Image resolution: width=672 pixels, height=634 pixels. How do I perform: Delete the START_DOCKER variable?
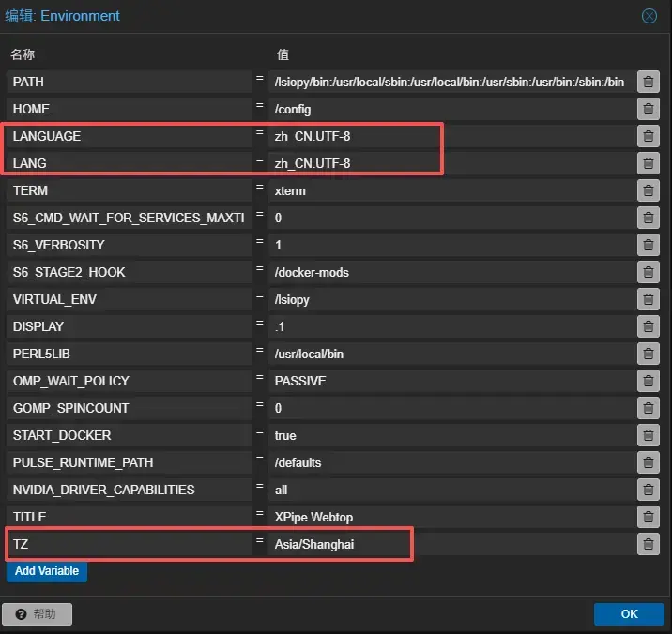point(648,436)
